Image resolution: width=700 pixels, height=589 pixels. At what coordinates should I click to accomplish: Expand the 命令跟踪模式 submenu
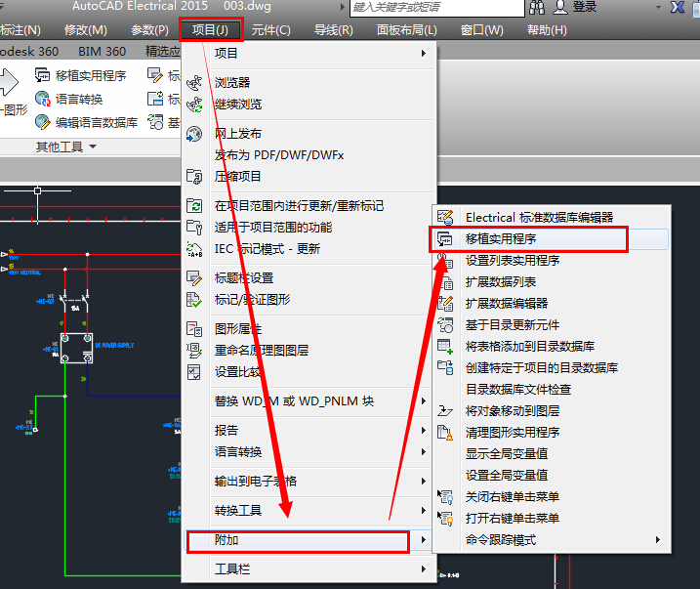click(658, 539)
